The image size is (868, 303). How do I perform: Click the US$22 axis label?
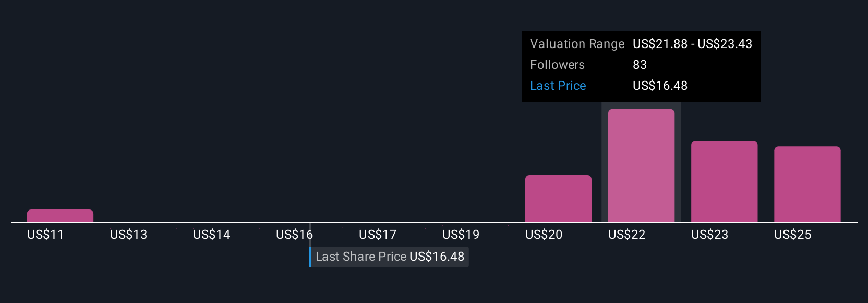[x=626, y=235]
